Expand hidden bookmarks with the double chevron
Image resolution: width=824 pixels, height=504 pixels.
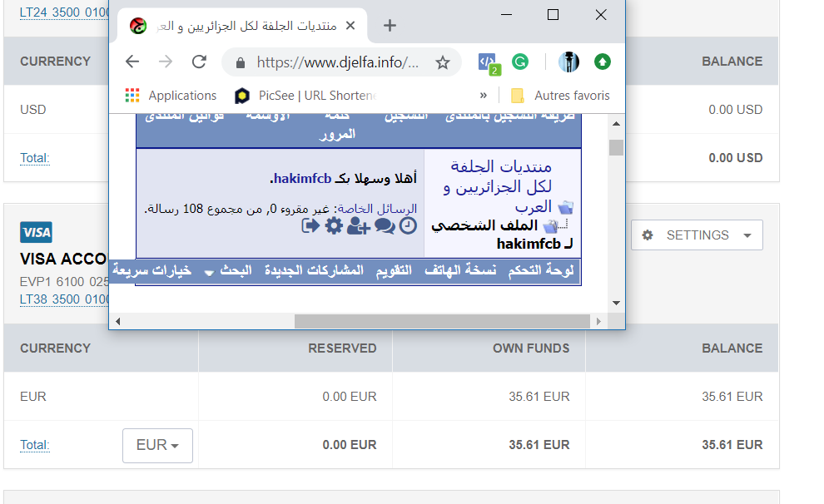click(484, 96)
